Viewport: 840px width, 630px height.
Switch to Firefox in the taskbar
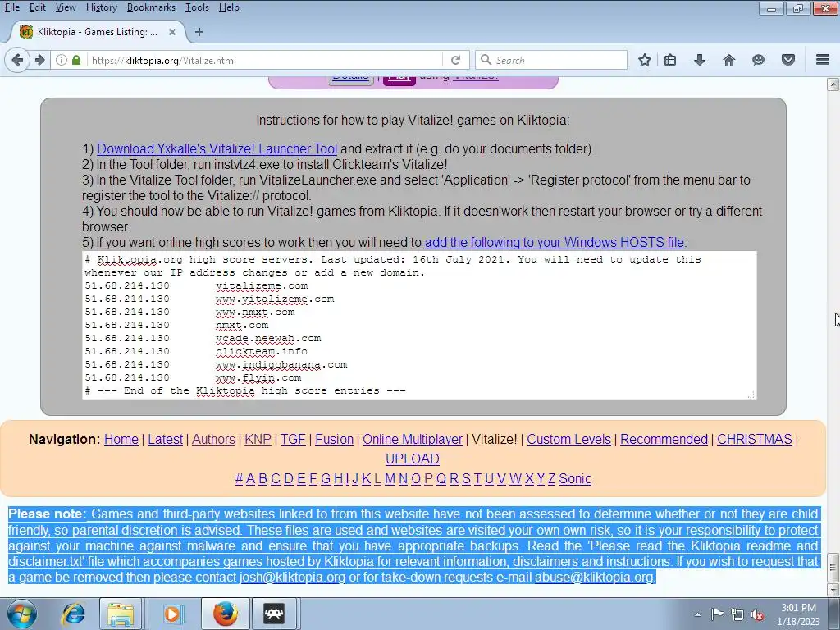tap(226, 614)
